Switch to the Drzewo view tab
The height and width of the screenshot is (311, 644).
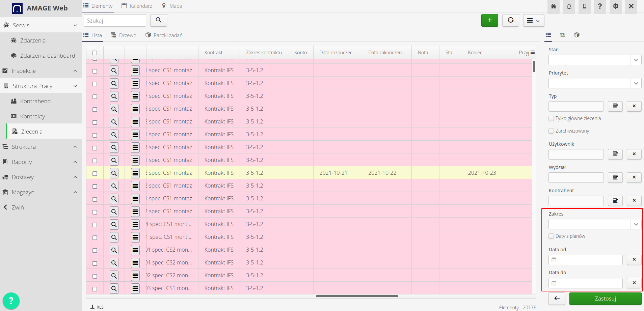point(123,35)
